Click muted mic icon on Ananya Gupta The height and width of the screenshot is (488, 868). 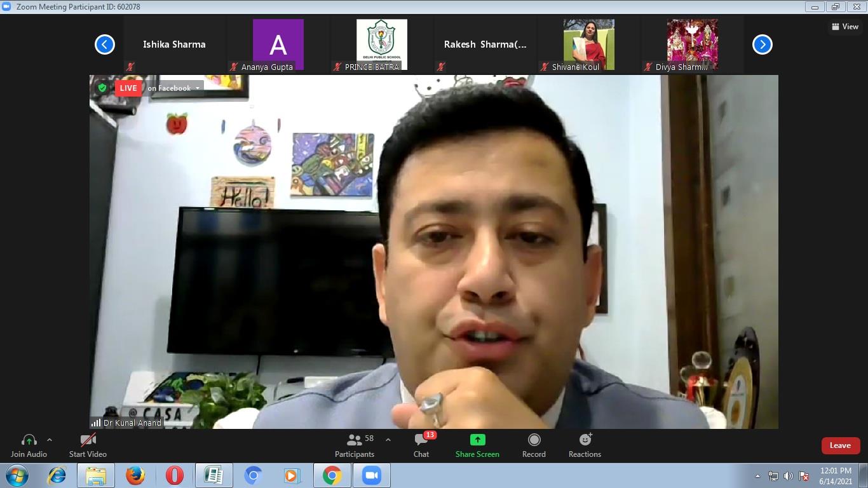pyautogui.click(x=234, y=67)
